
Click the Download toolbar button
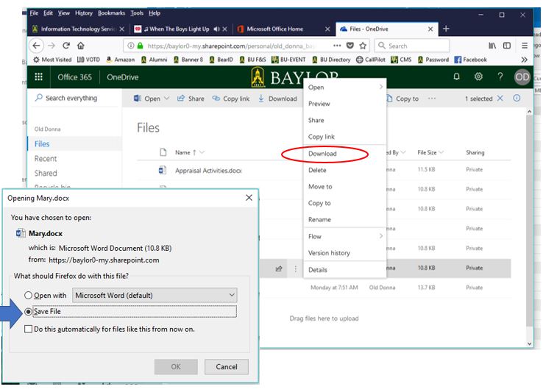click(x=277, y=99)
